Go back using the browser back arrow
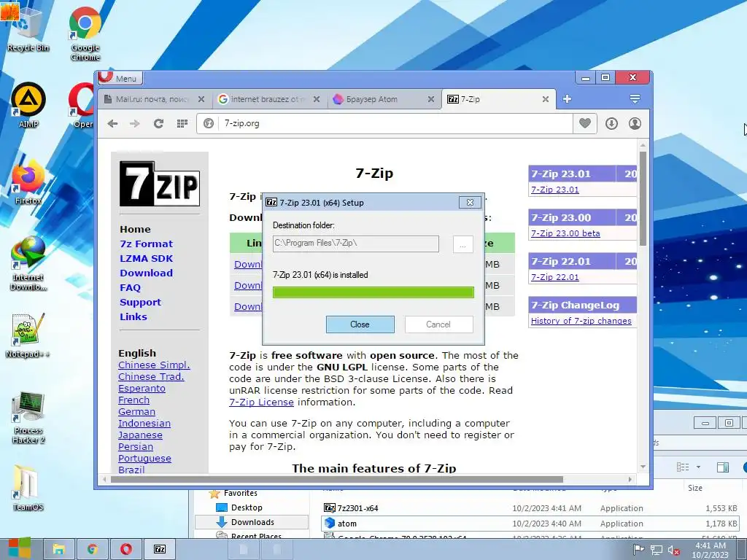Screen dimensions: 747x560 [112, 124]
